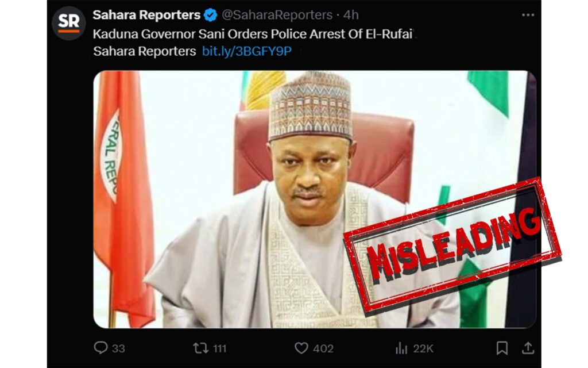Image resolution: width=588 pixels, height=368 pixels.
Task: Click the share upload arrow icon
Action: [x=527, y=348]
